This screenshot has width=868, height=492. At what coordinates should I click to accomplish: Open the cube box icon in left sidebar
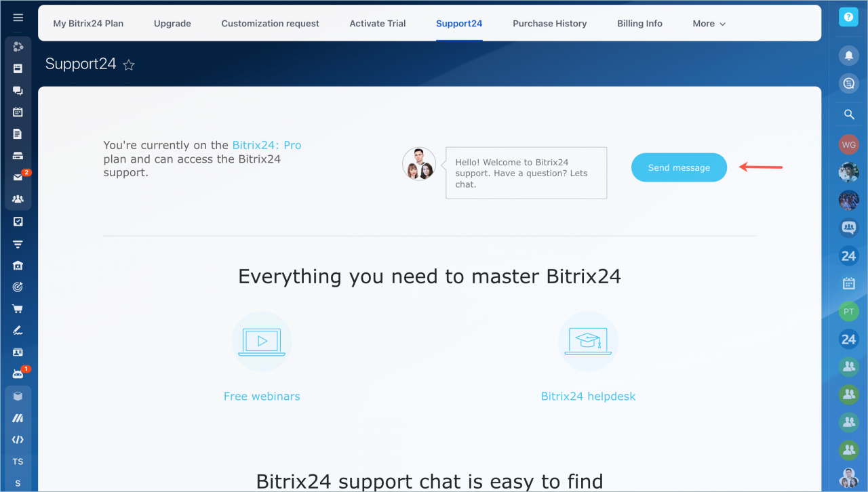18,396
